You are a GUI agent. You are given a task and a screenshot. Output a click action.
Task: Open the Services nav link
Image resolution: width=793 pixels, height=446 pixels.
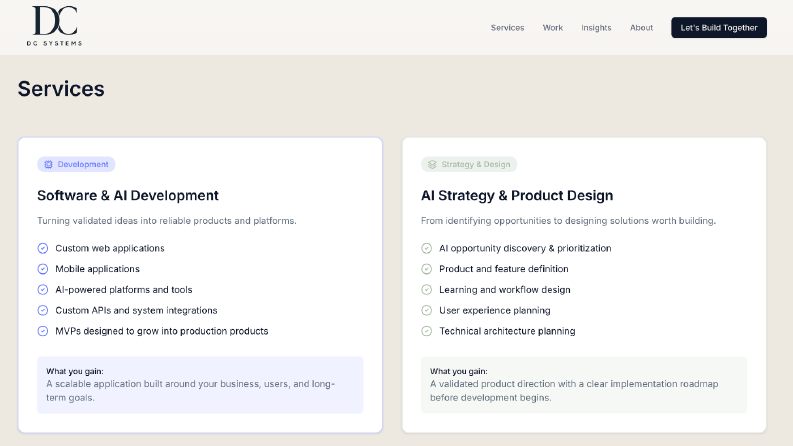pyautogui.click(x=507, y=28)
